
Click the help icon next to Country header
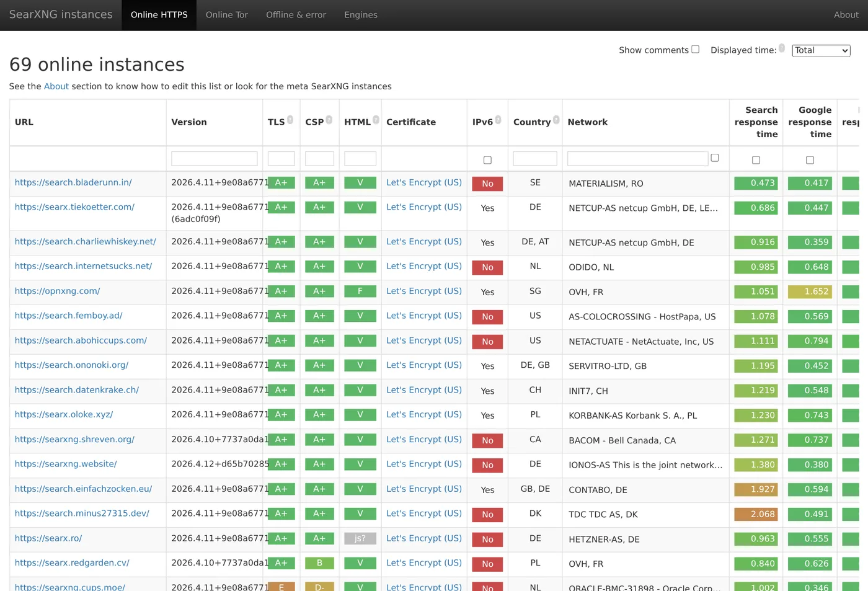click(x=556, y=120)
